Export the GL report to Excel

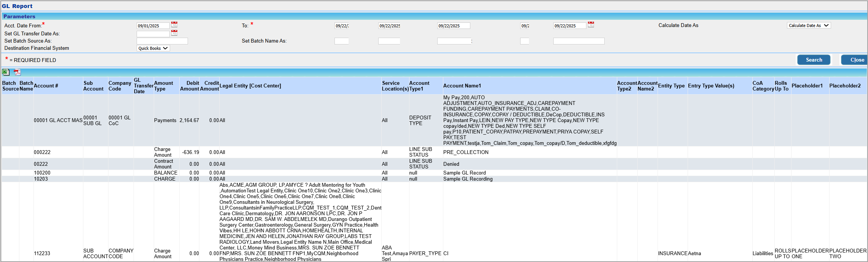point(6,72)
